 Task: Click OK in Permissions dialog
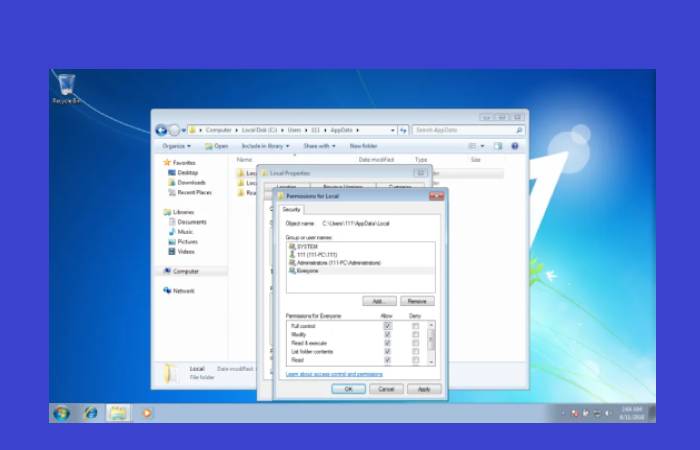coord(349,389)
